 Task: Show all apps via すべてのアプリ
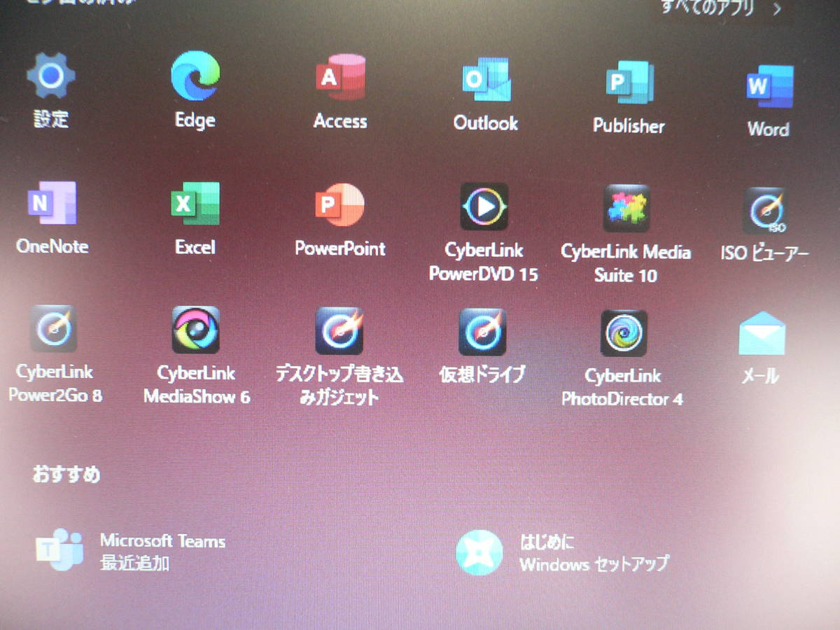(721, 8)
